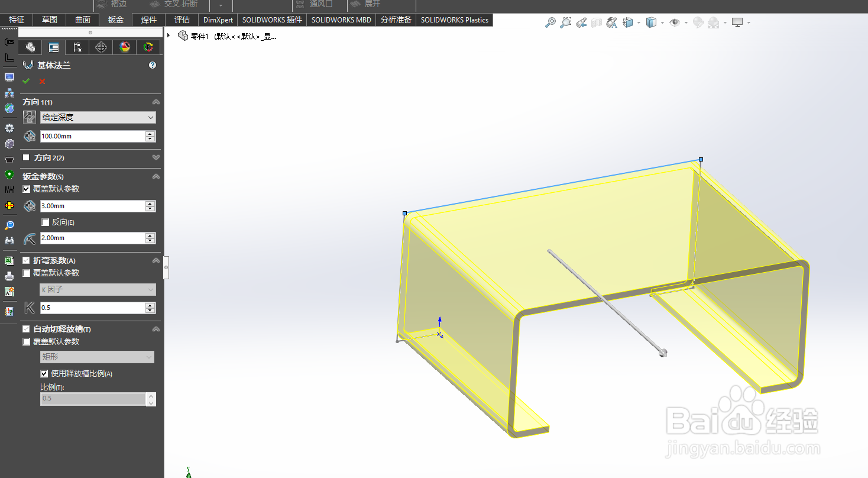This screenshot has height=478, width=868.
Task: Open the 分析准备 tab
Action: (396, 20)
